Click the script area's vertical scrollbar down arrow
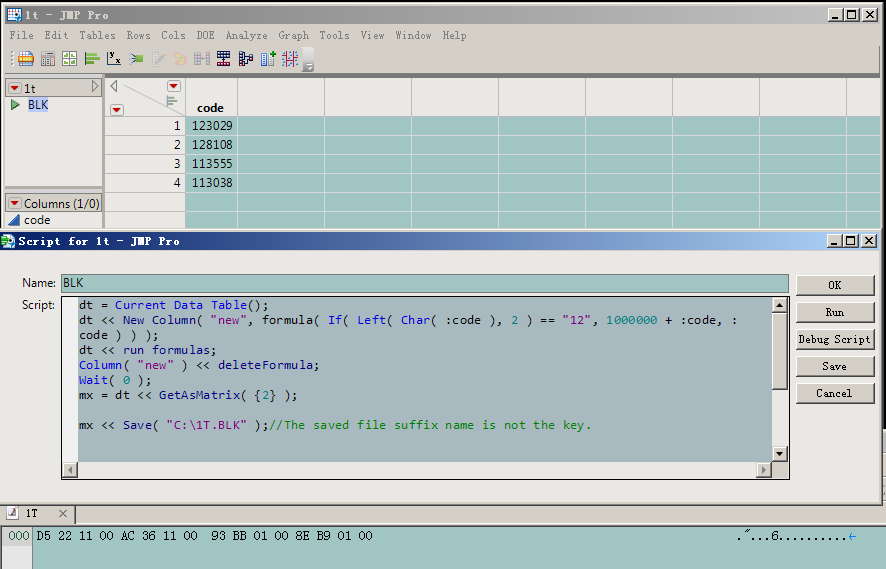 780,454
